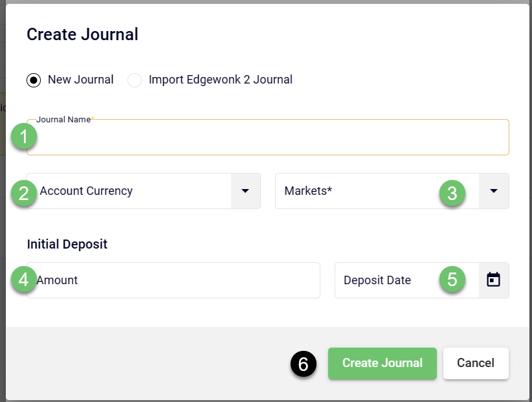Expand the Account Currency dropdown arrow
The height and width of the screenshot is (402, 532).
pos(245,191)
